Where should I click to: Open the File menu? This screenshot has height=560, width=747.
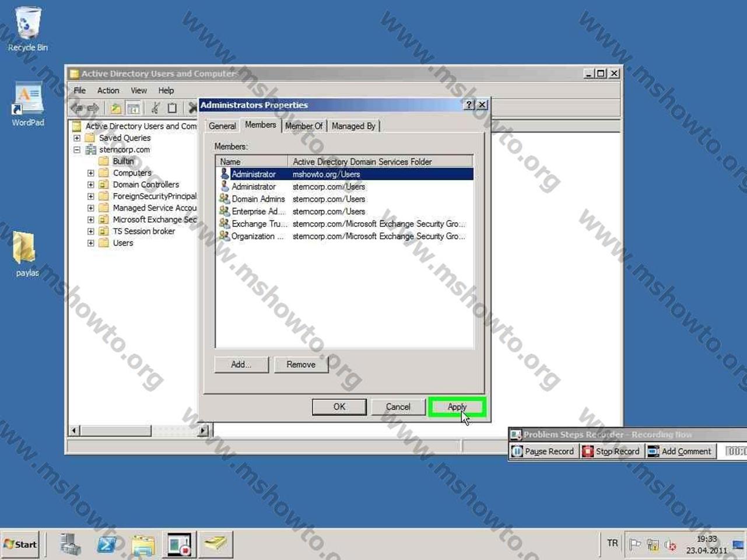[x=79, y=90]
